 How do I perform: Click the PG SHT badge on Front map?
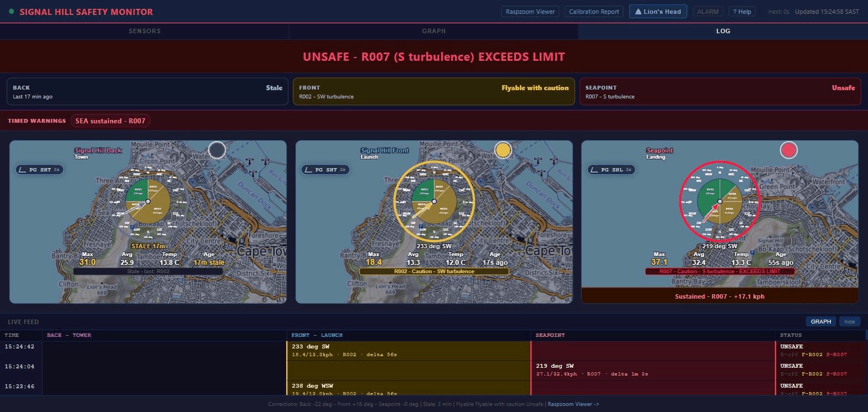click(325, 170)
